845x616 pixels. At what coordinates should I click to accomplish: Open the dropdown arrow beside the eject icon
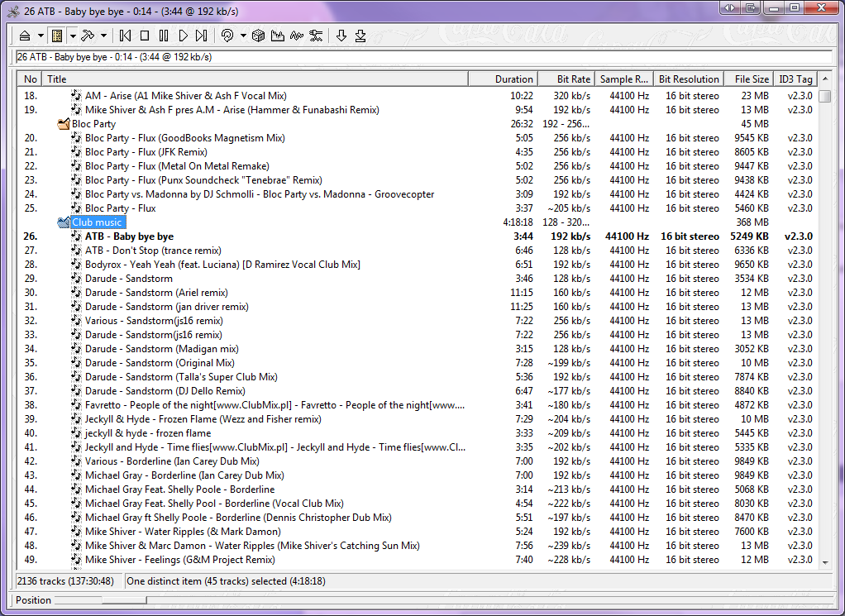click(x=41, y=36)
